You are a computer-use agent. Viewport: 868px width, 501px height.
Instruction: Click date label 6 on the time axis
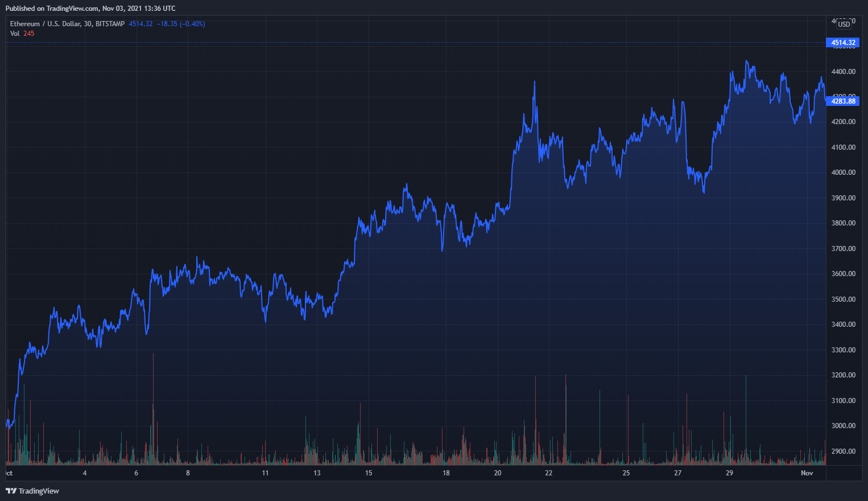137,473
